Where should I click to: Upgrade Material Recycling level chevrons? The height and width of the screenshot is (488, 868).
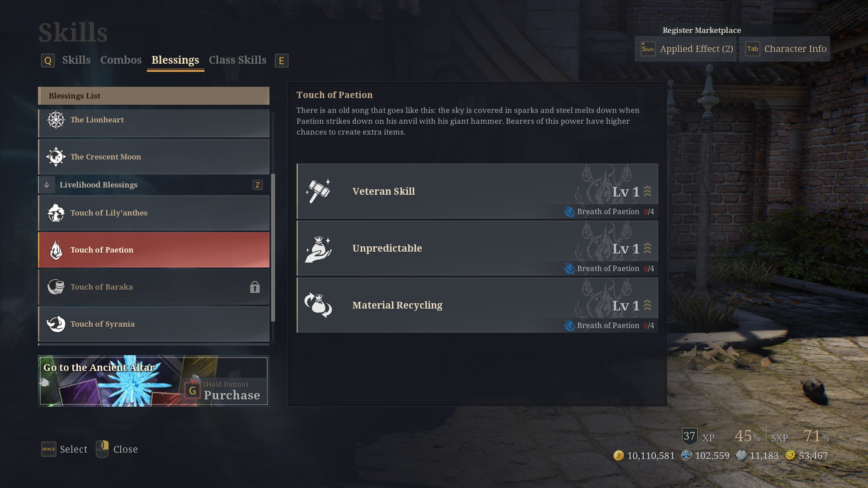(647, 305)
